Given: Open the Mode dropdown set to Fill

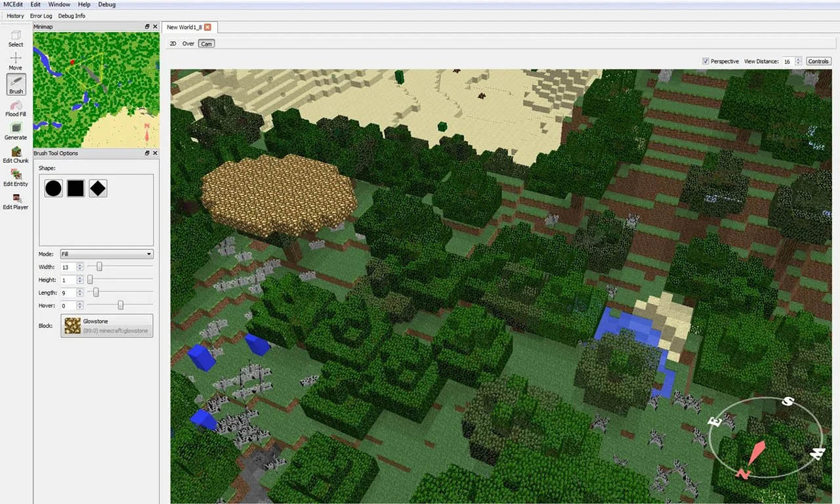Looking at the screenshot, I should (x=106, y=254).
